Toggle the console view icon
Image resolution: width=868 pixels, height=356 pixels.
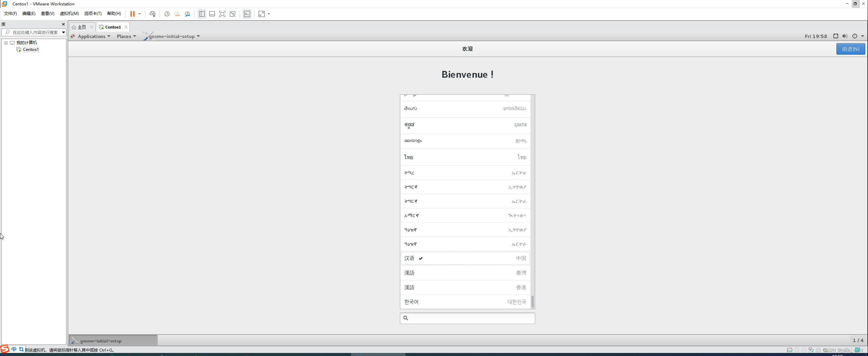(247, 14)
